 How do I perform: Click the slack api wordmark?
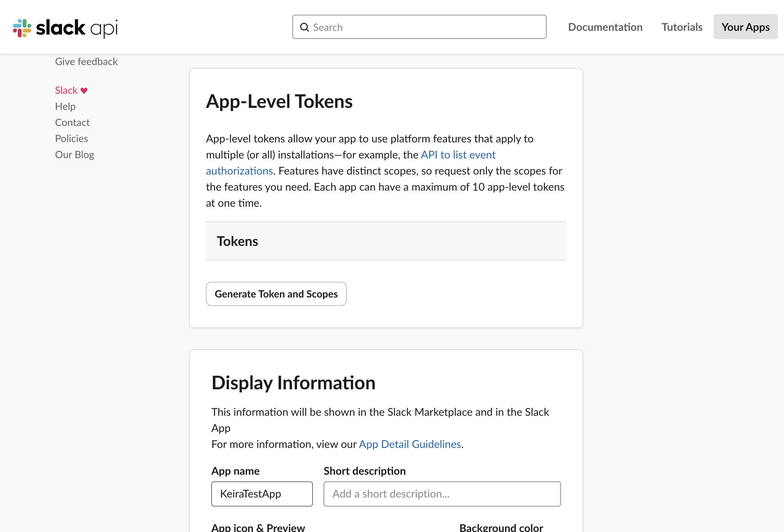pyautogui.click(x=77, y=28)
